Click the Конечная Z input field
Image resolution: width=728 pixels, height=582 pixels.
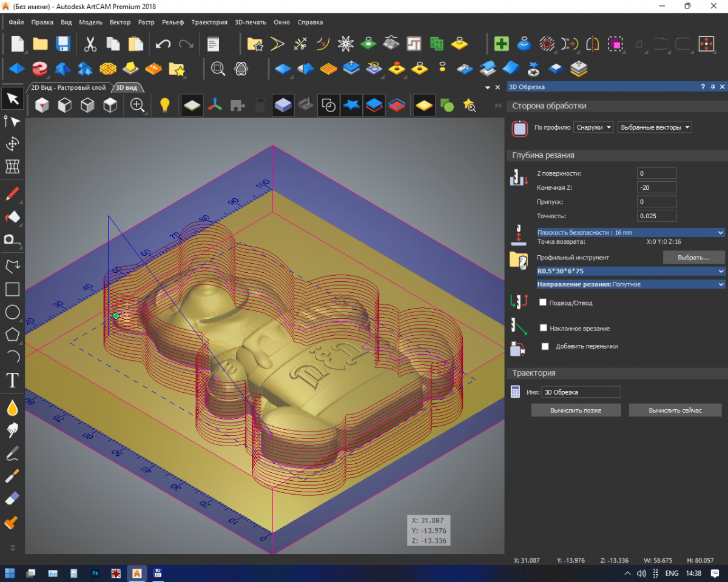pos(657,187)
